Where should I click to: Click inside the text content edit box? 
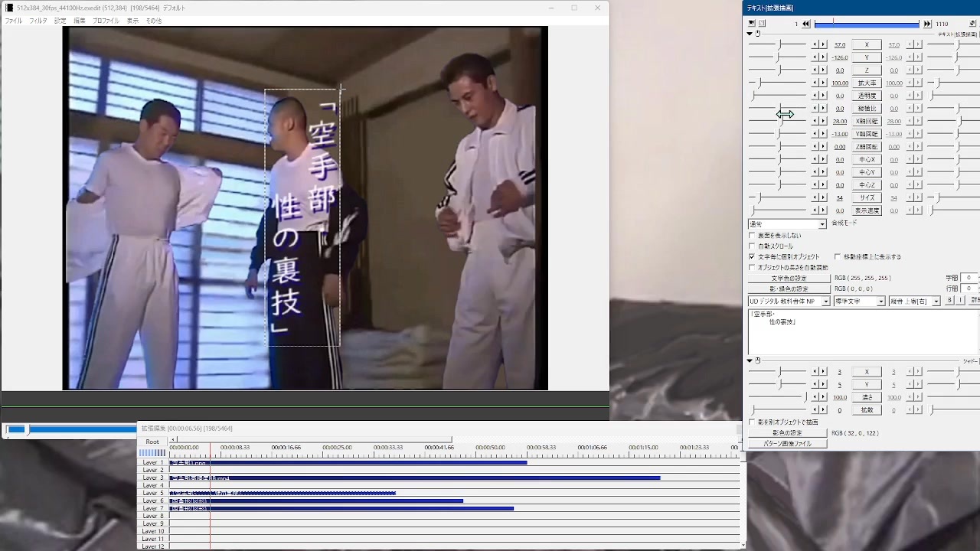863,331
